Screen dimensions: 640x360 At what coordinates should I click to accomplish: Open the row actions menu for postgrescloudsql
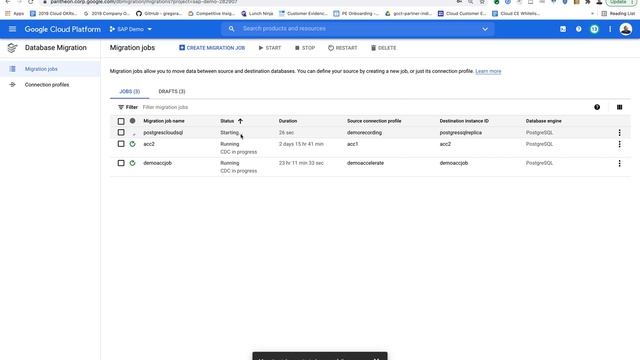pos(619,132)
